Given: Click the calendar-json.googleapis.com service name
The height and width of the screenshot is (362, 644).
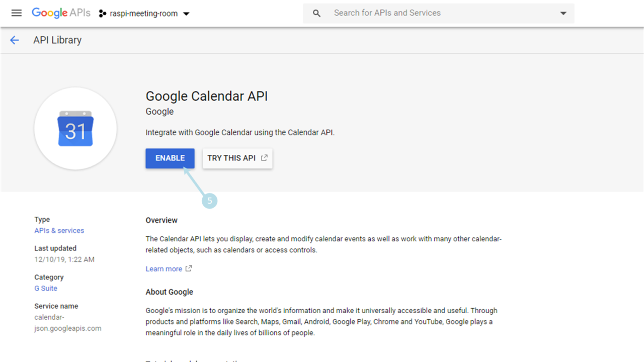Looking at the screenshot, I should (x=67, y=323).
